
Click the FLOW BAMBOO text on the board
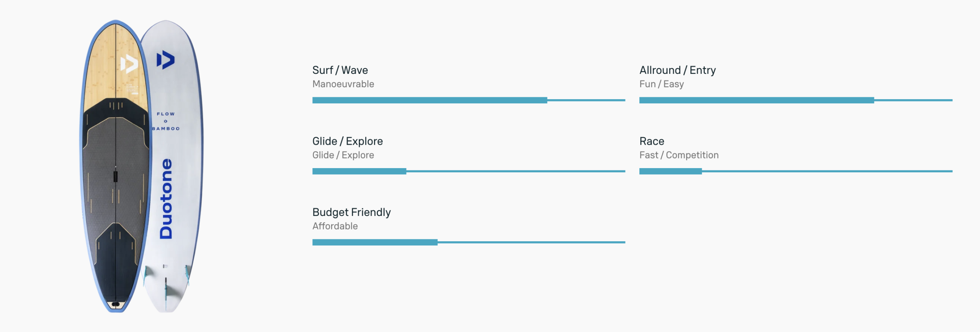pos(166,121)
